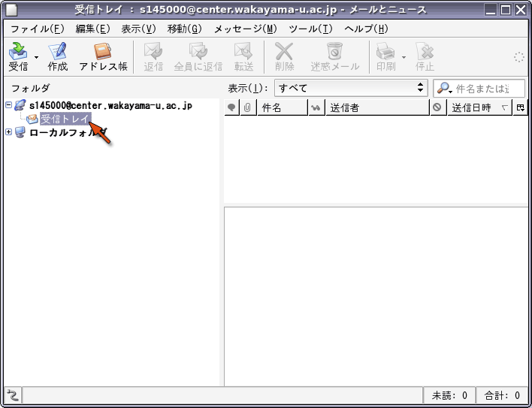Expand the ローカルフォルダ tree node
Viewport: 532px width, 408px height.
point(9,132)
